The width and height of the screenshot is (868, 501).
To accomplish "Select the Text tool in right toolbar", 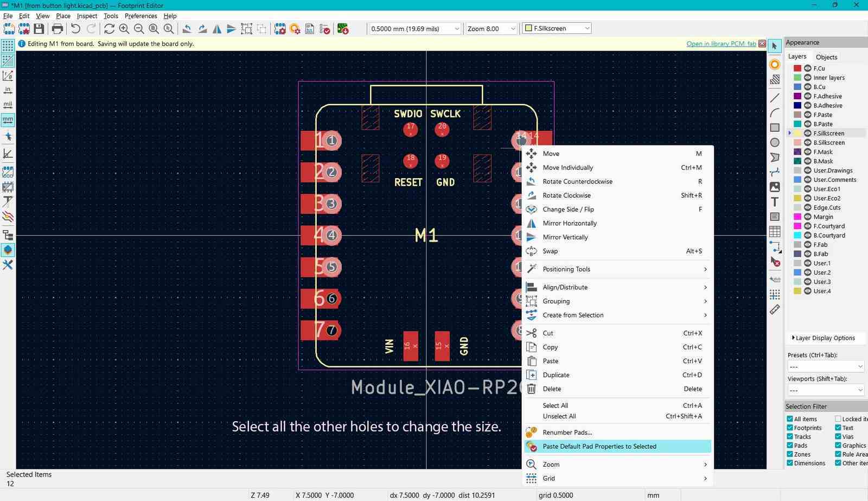I will tap(775, 201).
